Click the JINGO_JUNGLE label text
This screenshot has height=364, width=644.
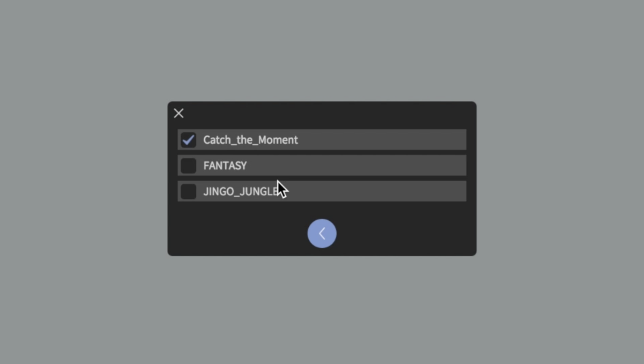click(241, 191)
